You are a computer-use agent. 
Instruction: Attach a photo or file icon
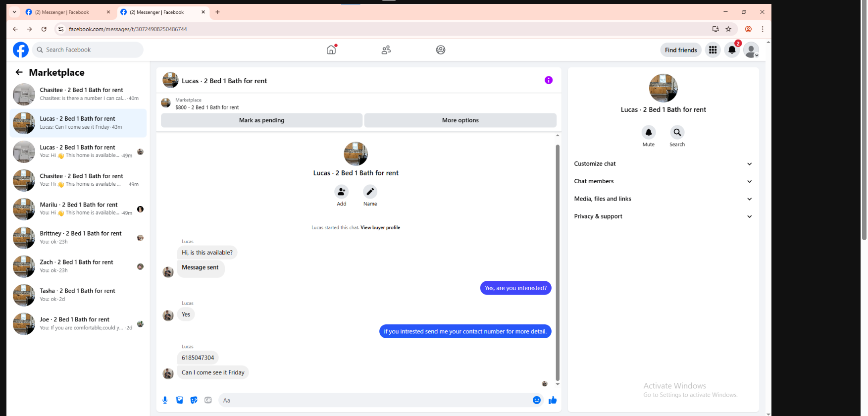point(179,400)
